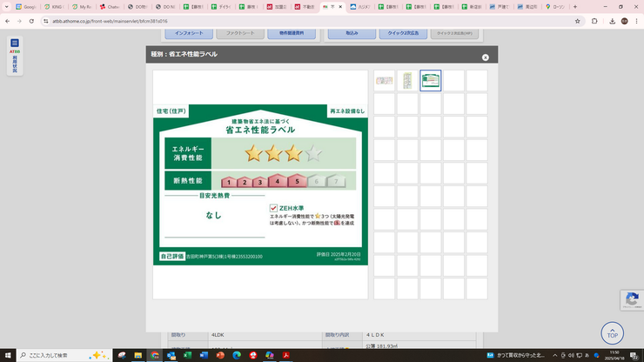Open the Windows Start menu
The height and width of the screenshot is (362, 644).
click(8, 354)
